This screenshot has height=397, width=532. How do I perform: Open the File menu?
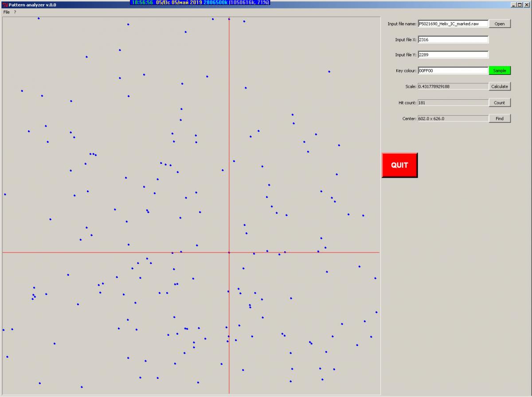point(6,12)
